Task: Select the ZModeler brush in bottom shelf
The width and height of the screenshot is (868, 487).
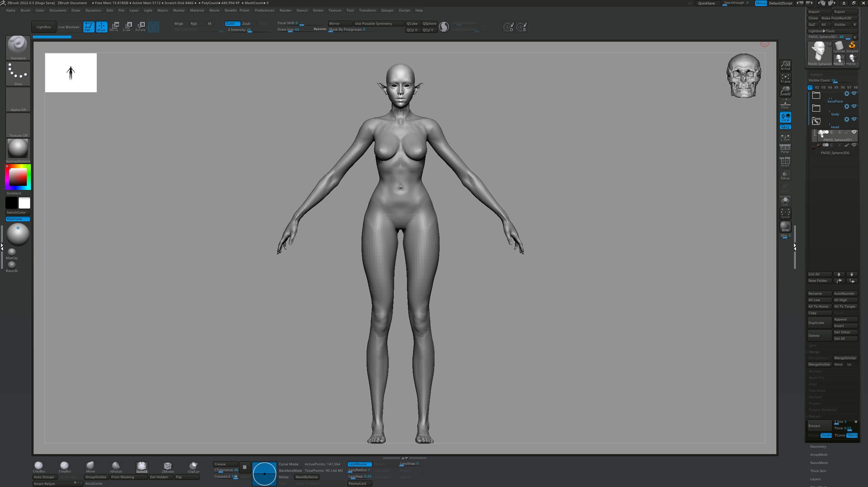Action: pos(168,467)
